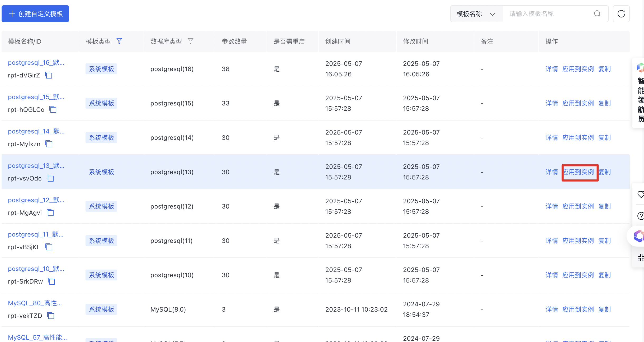This screenshot has height=342, width=644.
Task: Copy template ID rpt-Mylxzn
Action: 49,144
